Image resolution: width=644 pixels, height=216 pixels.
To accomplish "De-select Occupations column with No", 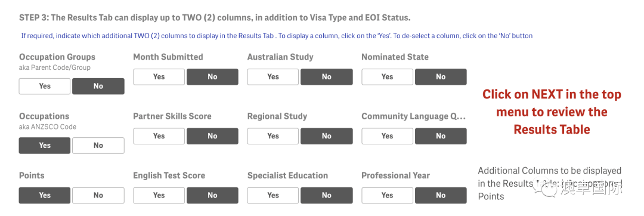I will coord(98,146).
